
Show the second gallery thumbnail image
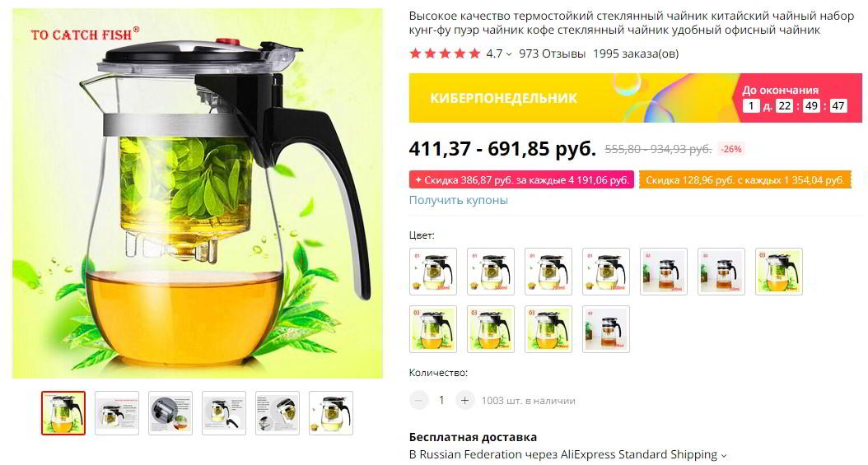coord(117,413)
